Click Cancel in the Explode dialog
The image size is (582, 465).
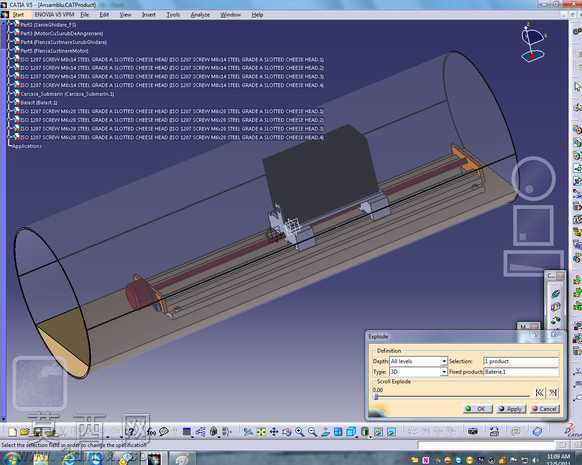coord(545,409)
